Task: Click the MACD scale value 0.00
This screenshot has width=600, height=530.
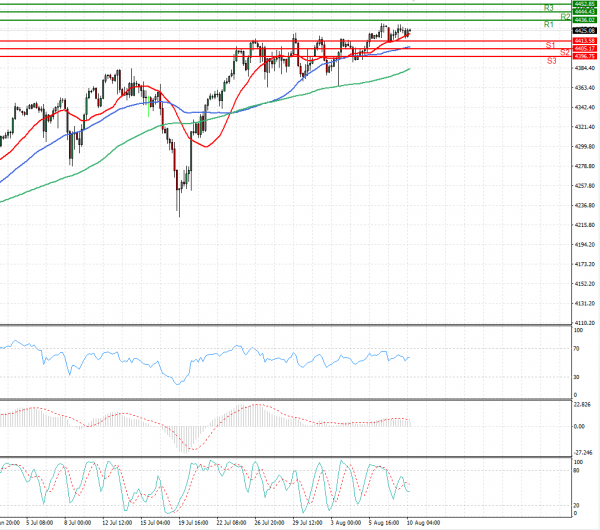Action: coord(580,426)
